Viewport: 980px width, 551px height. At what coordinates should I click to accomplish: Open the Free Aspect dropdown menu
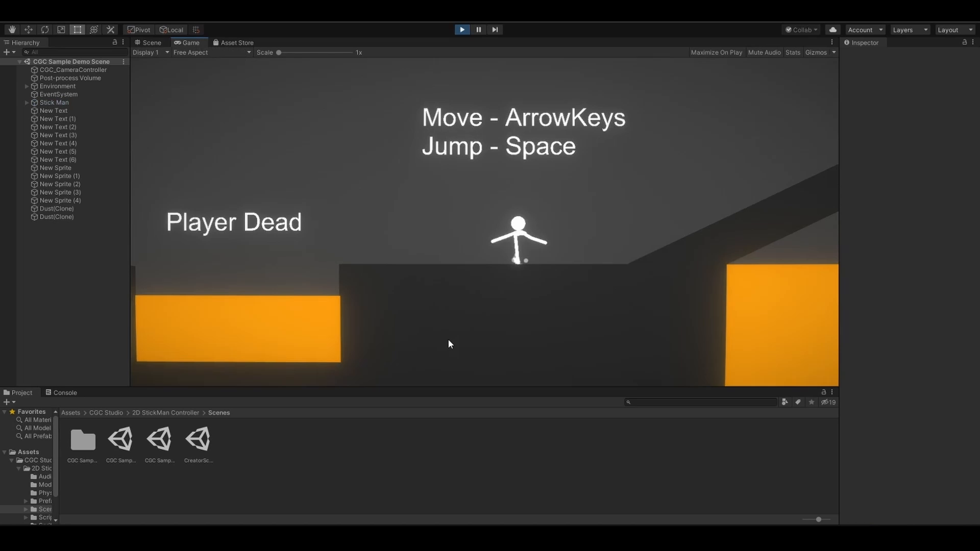(x=210, y=52)
